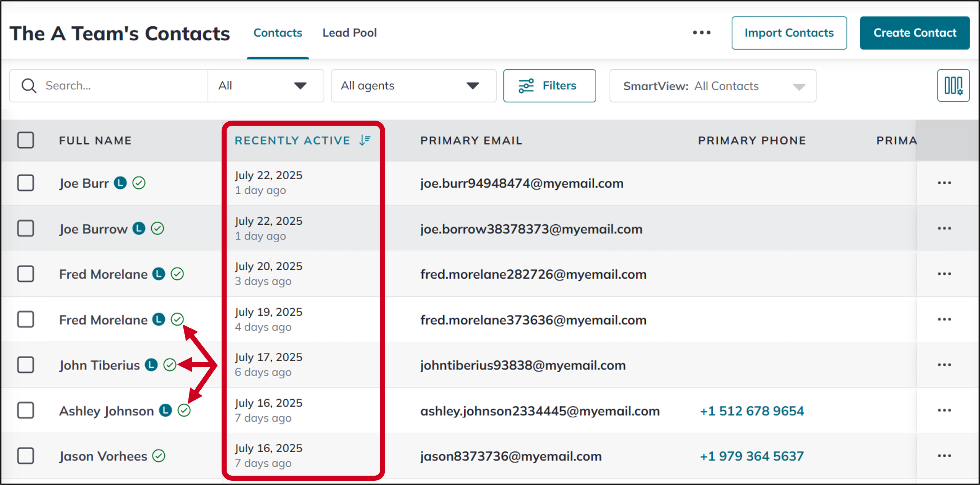Click the July 17, 2025 activity date
This screenshot has height=485, width=980.
(x=268, y=357)
